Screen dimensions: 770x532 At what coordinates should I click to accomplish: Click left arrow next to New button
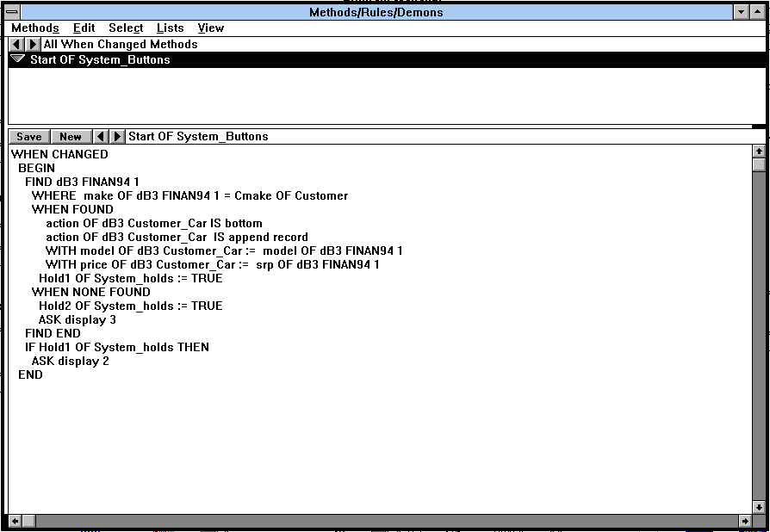point(101,136)
